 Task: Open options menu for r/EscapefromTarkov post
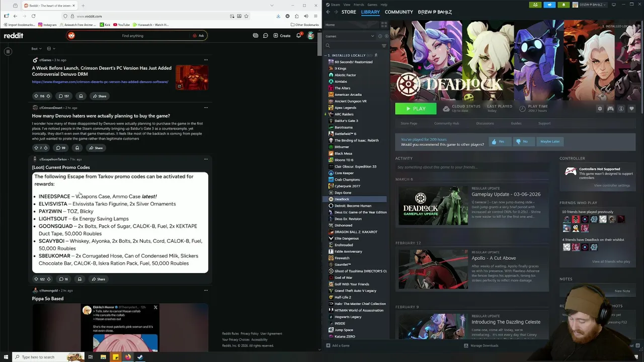tap(206, 159)
